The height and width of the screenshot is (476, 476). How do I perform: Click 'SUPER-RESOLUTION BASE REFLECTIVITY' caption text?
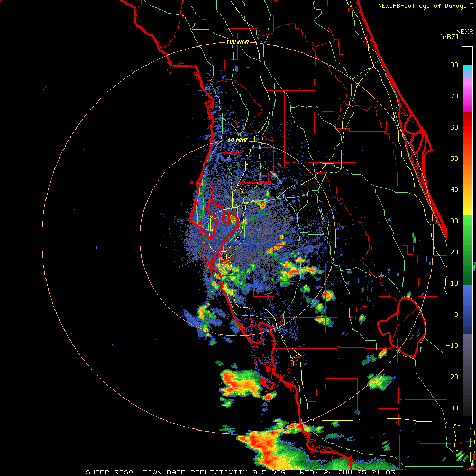[x=167, y=472]
